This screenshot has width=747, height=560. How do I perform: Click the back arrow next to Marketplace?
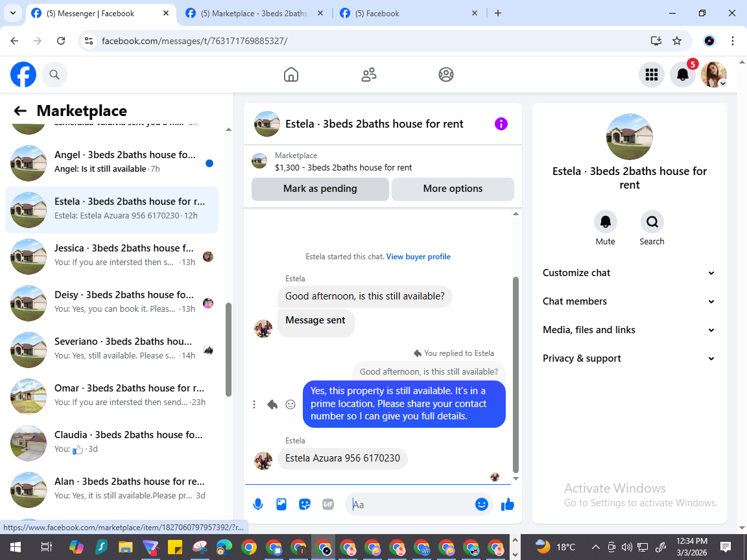point(20,111)
